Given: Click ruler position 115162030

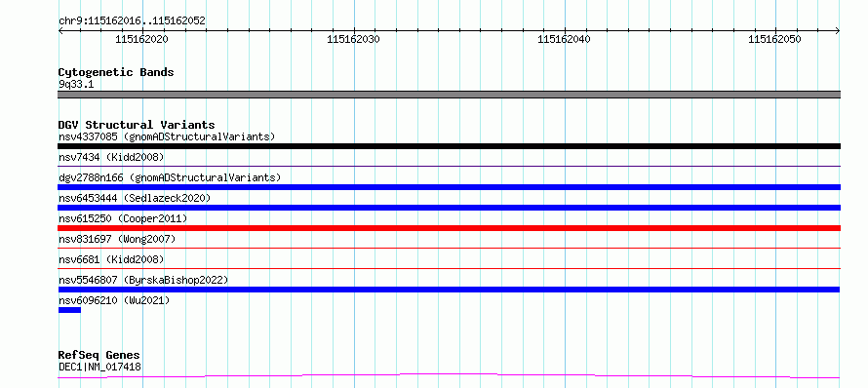Looking at the screenshot, I should click(353, 39).
